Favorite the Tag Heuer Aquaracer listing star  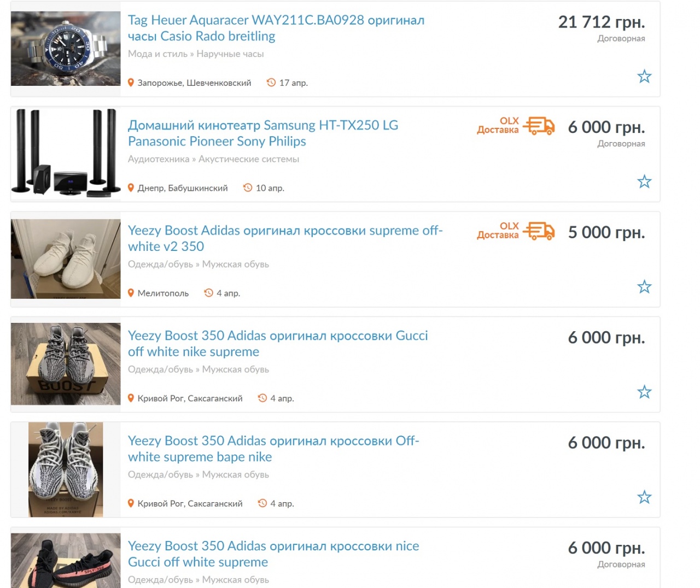(644, 77)
